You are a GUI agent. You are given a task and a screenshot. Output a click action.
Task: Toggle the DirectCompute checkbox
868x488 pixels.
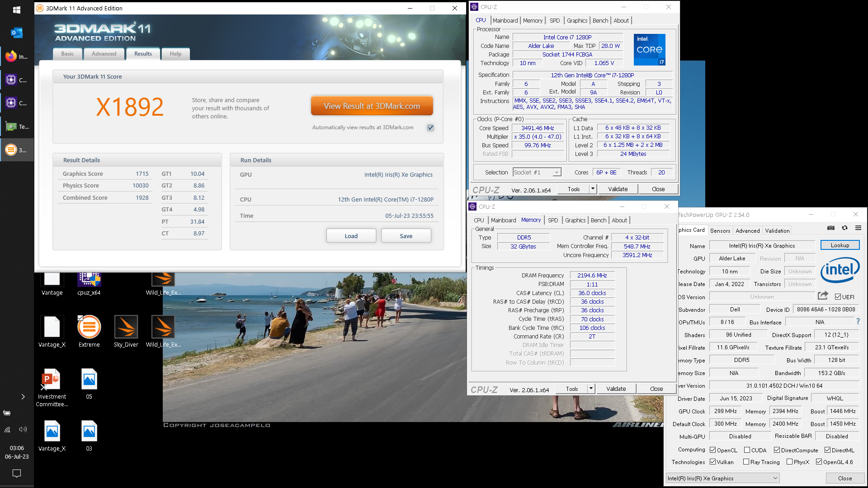[x=777, y=450]
